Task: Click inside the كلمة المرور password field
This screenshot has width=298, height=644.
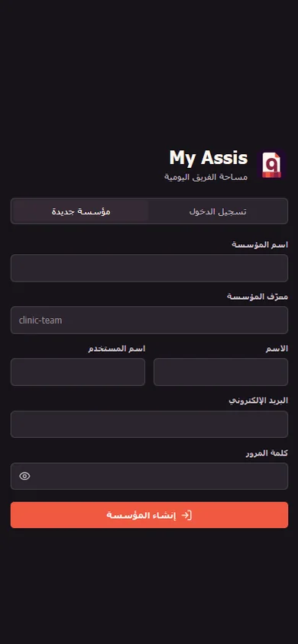Action: pos(149,476)
